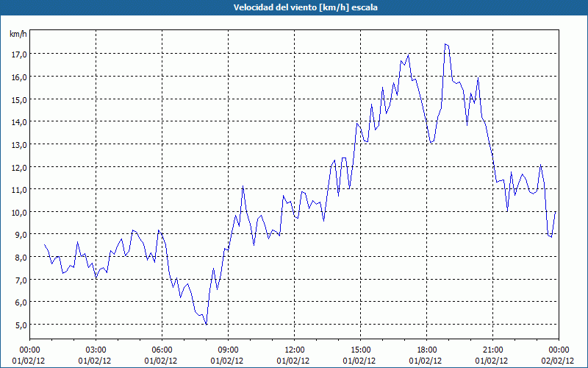Pick the '21:00' time axis label
588x368 pixels.
[x=492, y=350]
